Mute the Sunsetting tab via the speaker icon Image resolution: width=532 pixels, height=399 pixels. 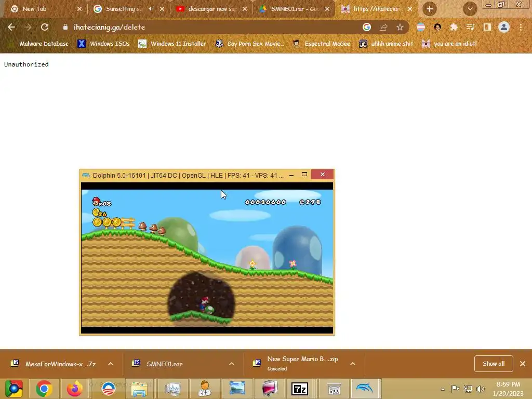click(x=151, y=9)
